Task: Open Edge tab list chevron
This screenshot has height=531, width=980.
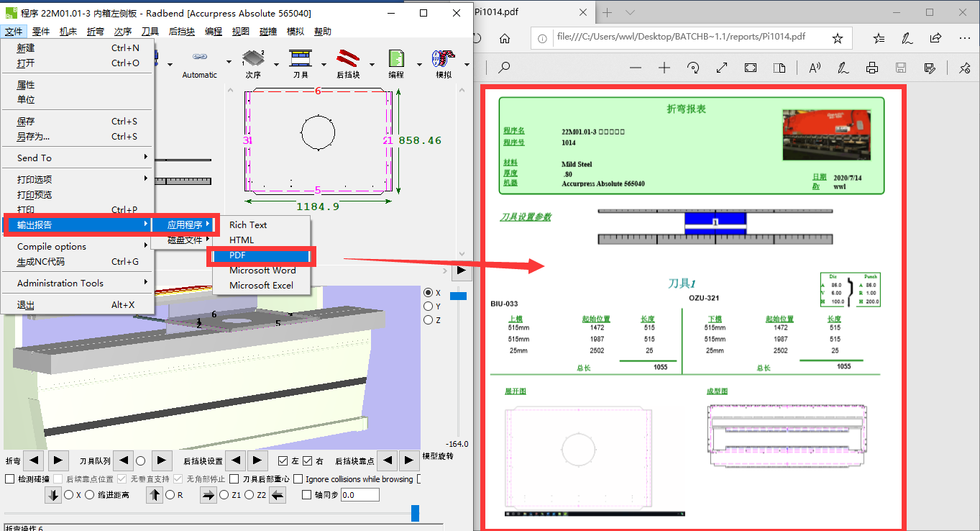Action: pos(631,13)
